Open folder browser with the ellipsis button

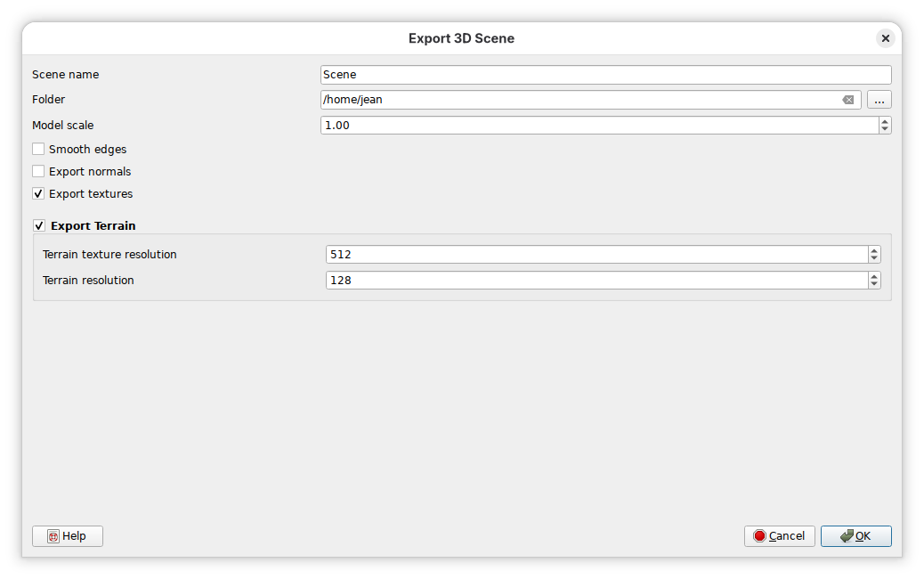click(879, 100)
